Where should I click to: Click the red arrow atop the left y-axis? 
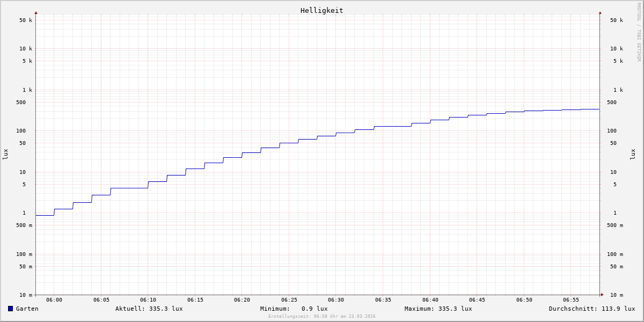(36, 12)
